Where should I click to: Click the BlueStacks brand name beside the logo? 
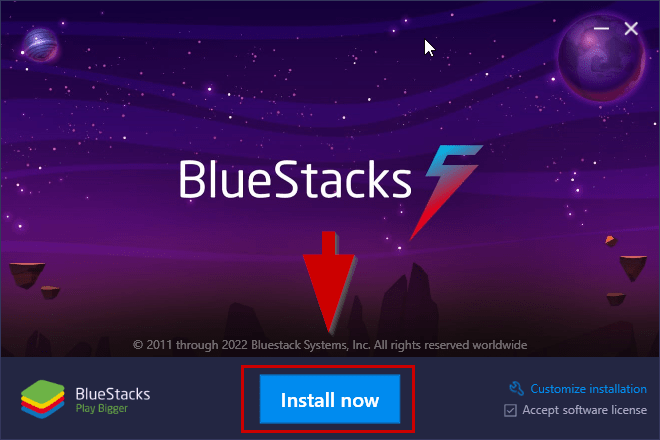tap(113, 394)
